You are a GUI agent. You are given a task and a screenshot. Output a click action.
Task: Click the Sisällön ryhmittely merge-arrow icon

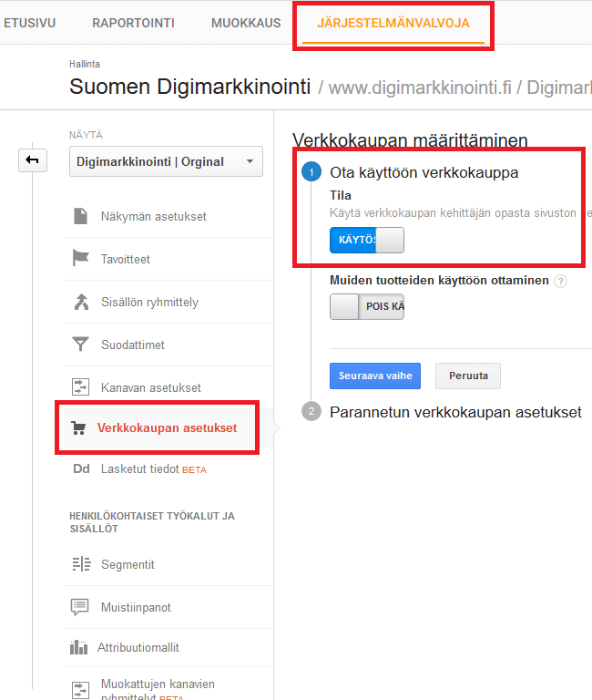[x=81, y=302]
